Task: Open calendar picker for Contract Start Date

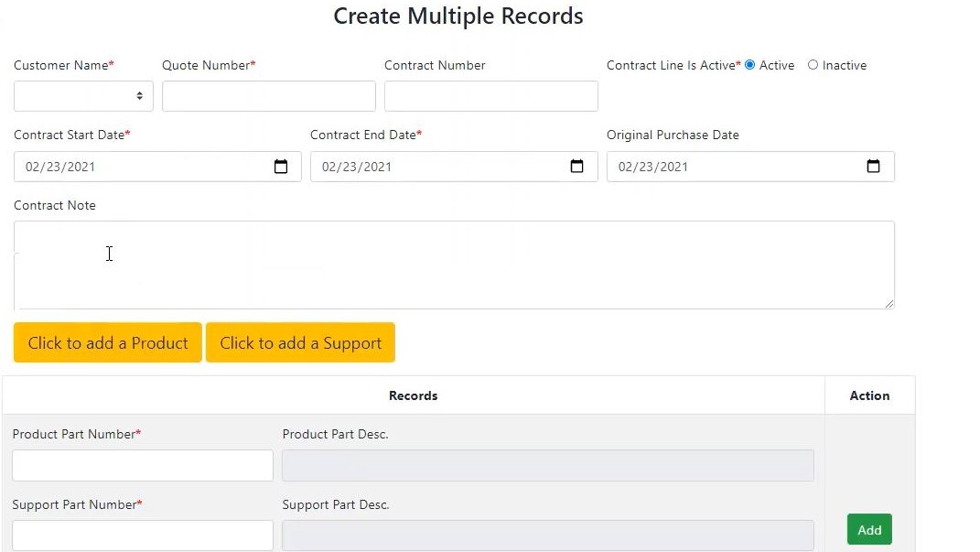Action: coord(281,167)
